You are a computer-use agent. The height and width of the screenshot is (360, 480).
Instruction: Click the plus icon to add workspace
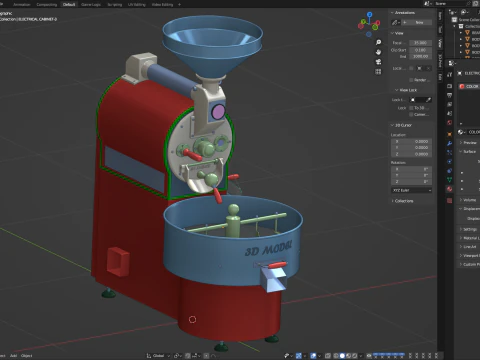(179, 4)
